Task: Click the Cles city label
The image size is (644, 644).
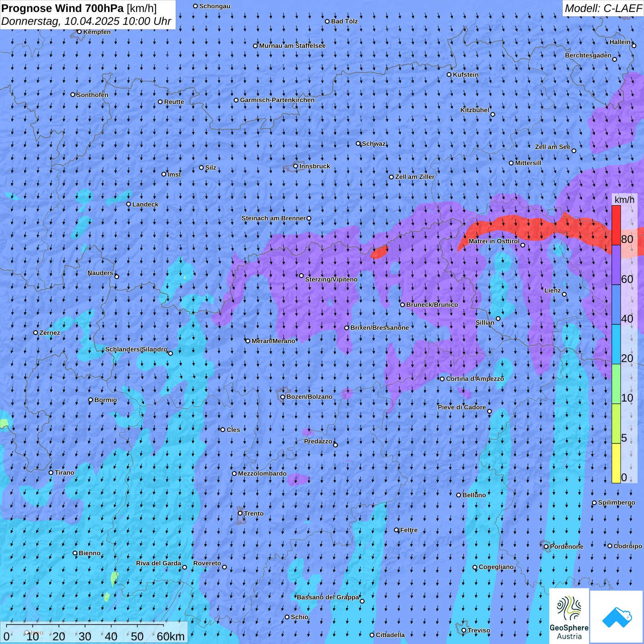Action: click(x=233, y=430)
